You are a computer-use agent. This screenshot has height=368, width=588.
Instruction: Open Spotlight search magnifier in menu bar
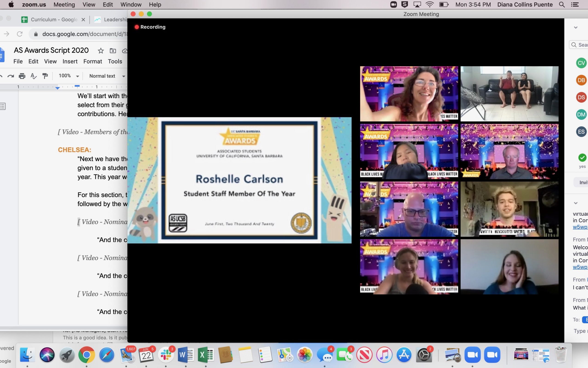point(562,5)
